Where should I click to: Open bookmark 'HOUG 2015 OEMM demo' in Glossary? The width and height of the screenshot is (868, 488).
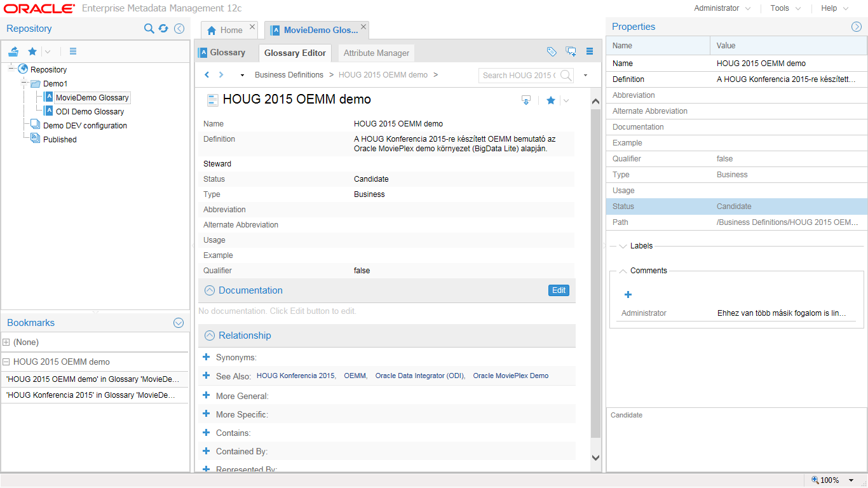(93, 379)
